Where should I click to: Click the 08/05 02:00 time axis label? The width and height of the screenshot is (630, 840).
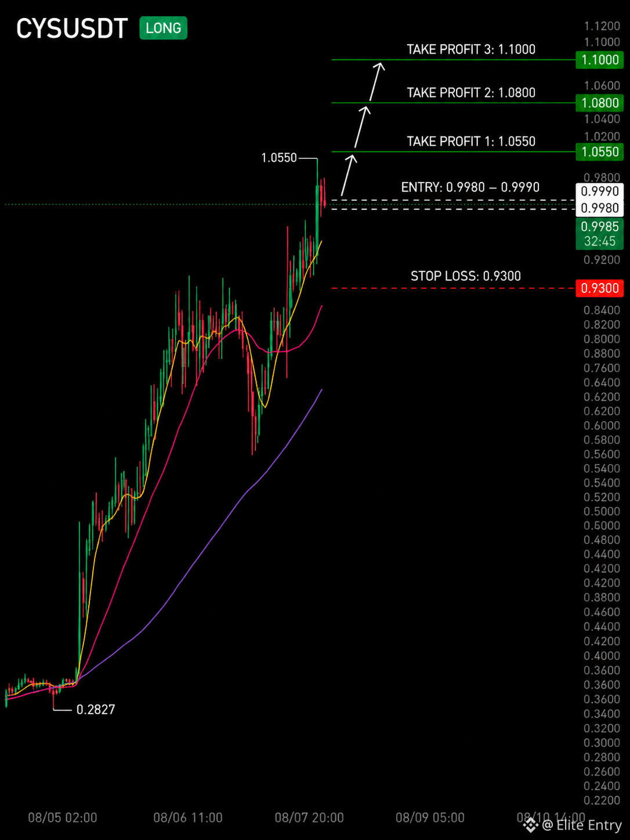(x=63, y=818)
